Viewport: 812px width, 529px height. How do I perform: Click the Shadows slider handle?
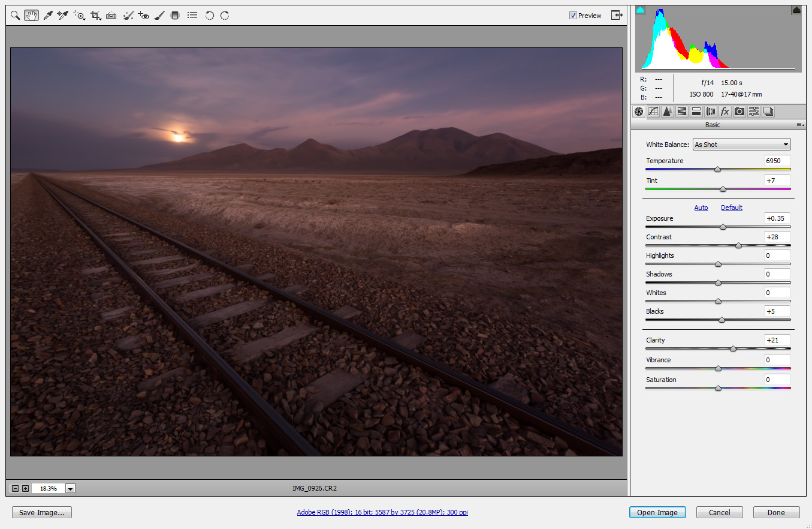coord(718,282)
